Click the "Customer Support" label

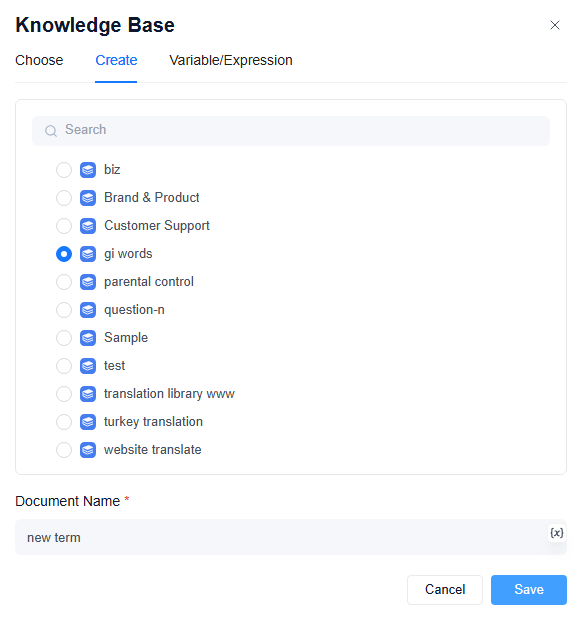point(157,226)
